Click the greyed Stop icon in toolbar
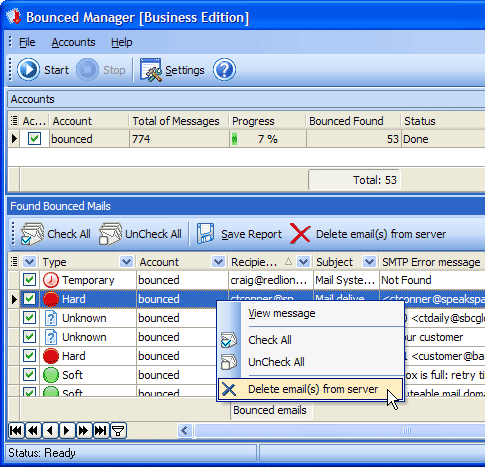The width and height of the screenshot is (485, 467). 87,70
